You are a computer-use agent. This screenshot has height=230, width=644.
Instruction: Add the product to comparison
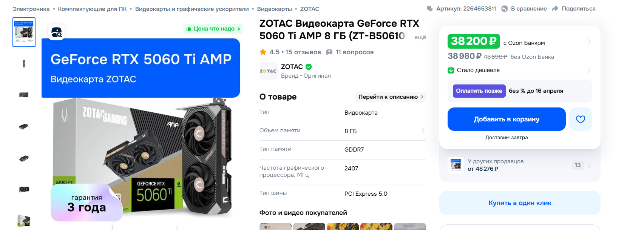[x=524, y=9]
